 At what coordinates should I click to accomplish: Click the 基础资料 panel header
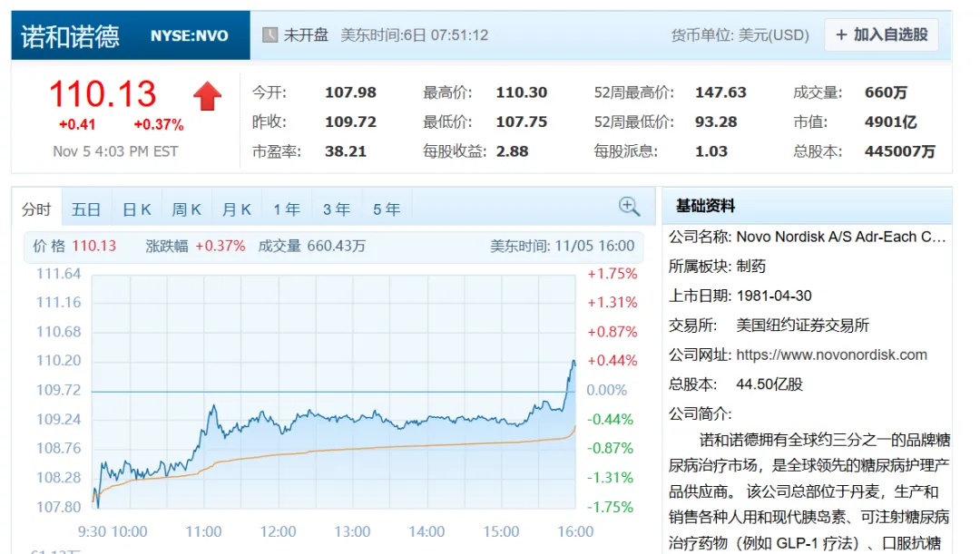(x=705, y=206)
